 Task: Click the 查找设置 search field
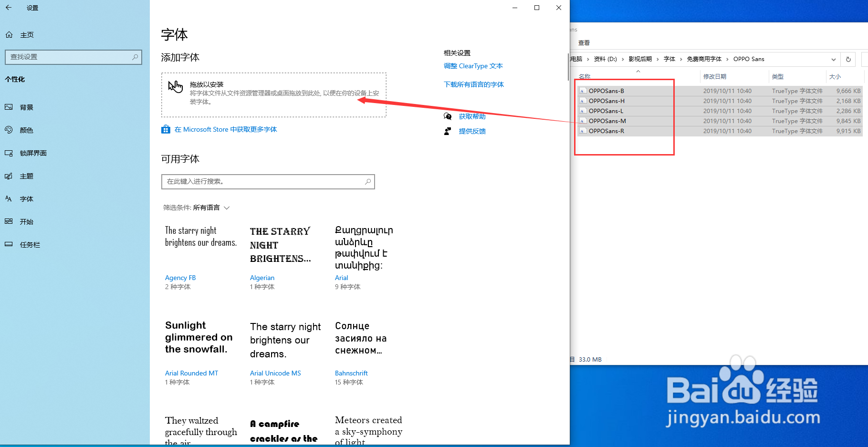73,57
